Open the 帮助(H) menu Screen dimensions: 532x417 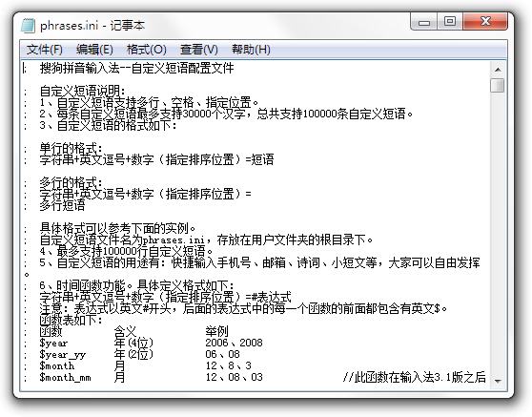click(251, 50)
